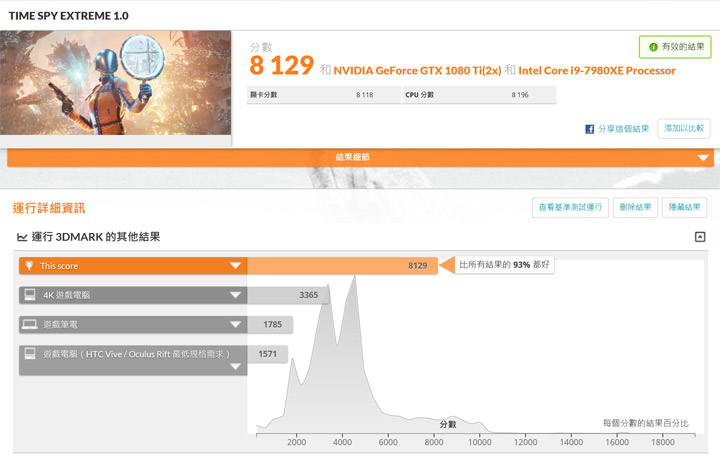Click the 93% percentile tooltip

[504, 265]
